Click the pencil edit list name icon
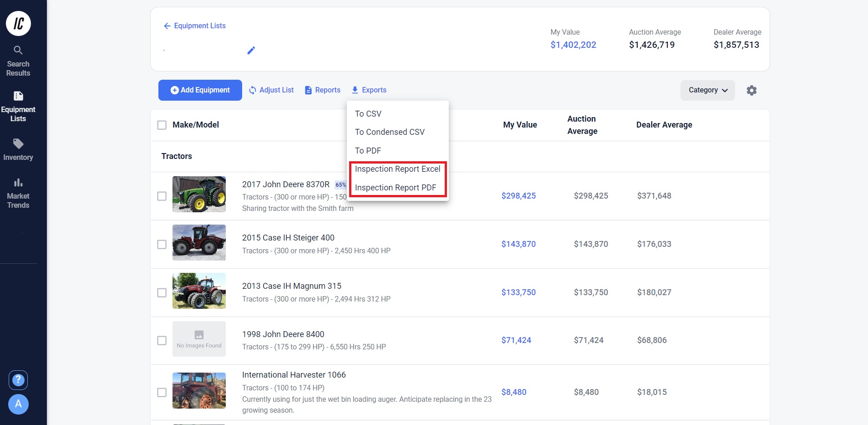 click(251, 50)
